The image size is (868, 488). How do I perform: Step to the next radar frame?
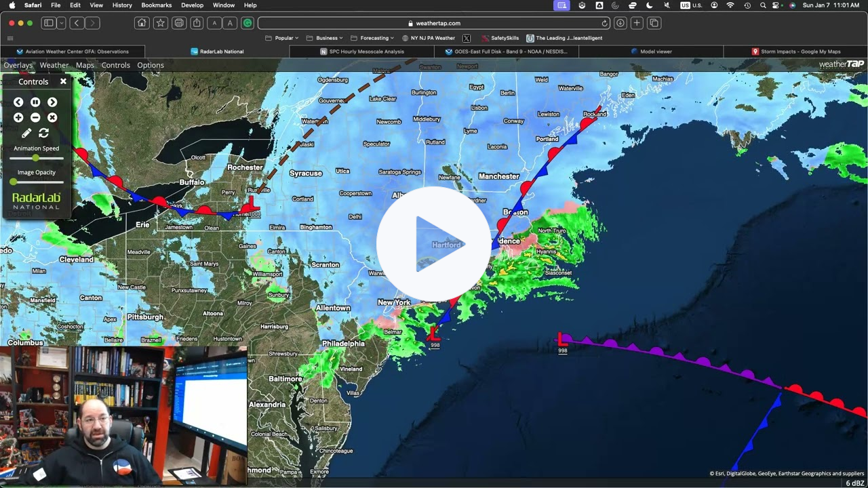tap(52, 102)
